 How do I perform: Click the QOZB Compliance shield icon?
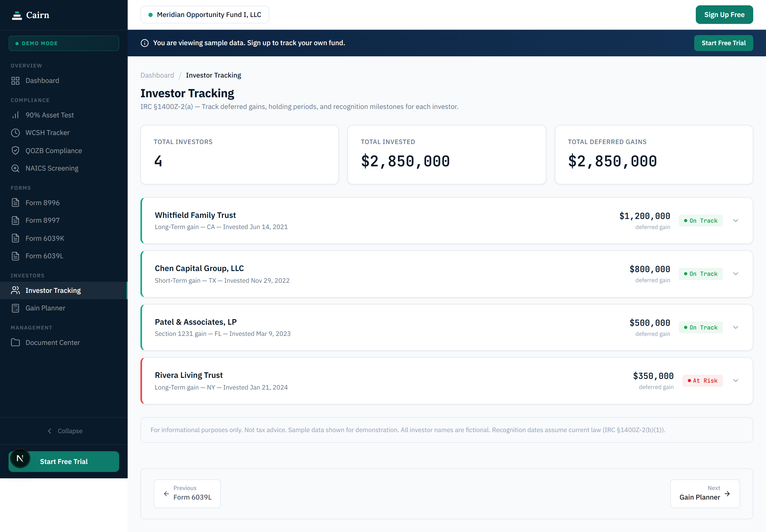click(15, 151)
